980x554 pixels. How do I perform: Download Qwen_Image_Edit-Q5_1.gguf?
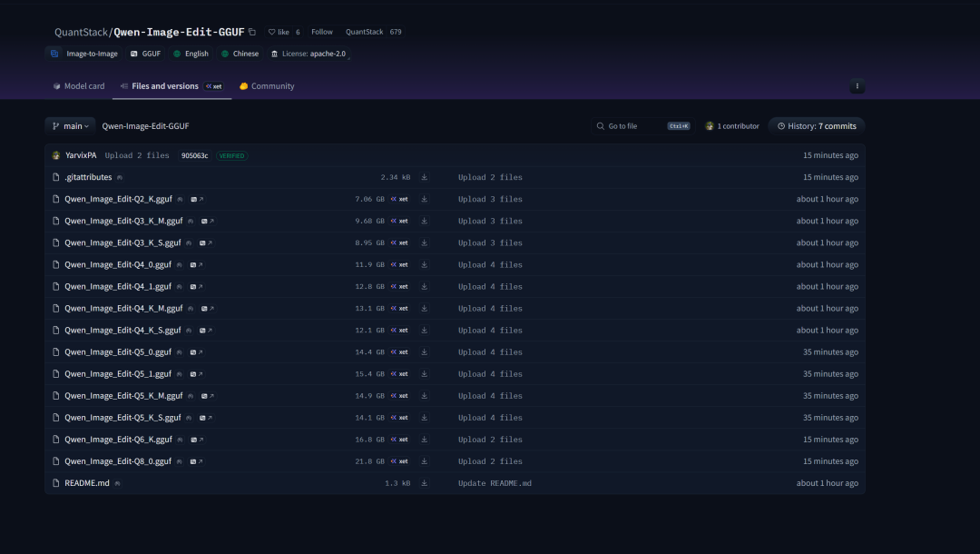coord(425,374)
